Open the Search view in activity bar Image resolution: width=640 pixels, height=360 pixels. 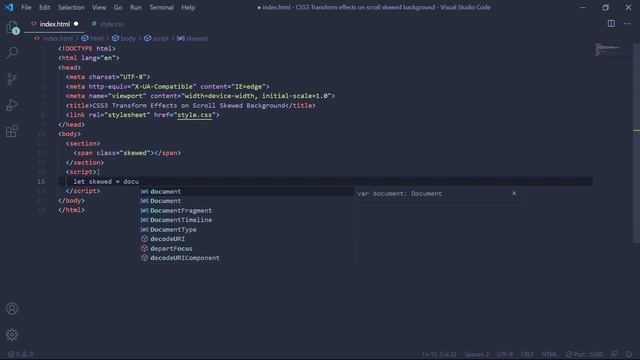12,53
